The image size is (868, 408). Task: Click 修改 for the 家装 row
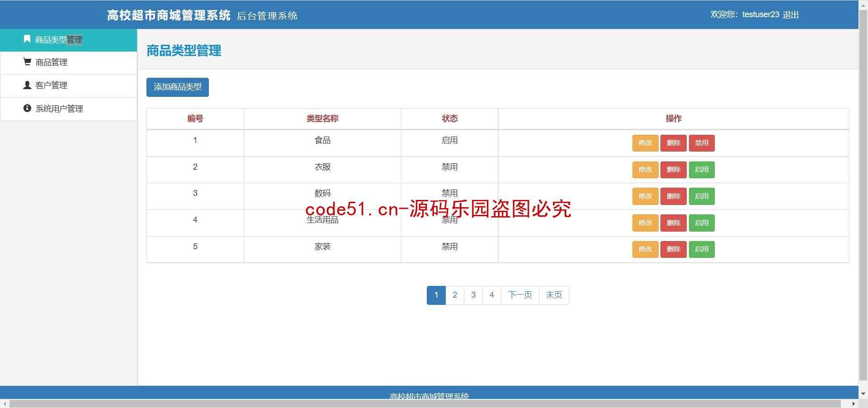645,249
